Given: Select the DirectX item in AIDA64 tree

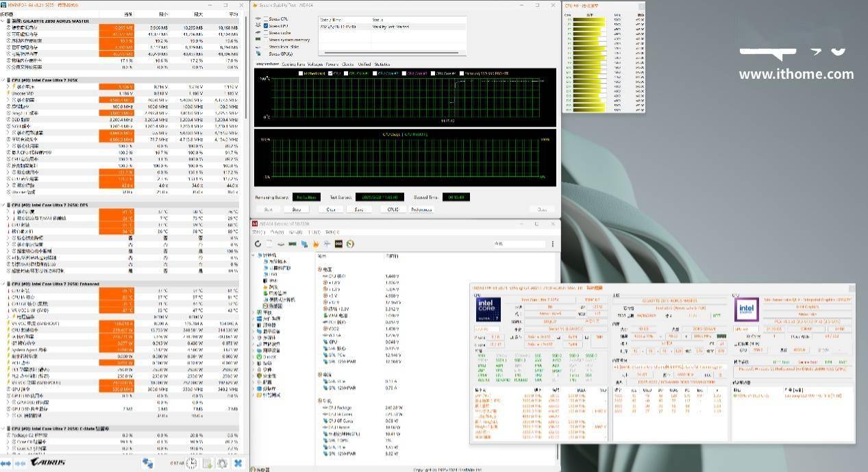Looking at the screenshot, I should (269, 356).
